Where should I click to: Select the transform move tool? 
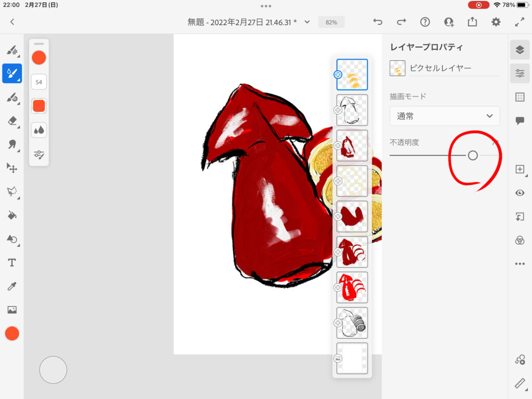pos(11,168)
